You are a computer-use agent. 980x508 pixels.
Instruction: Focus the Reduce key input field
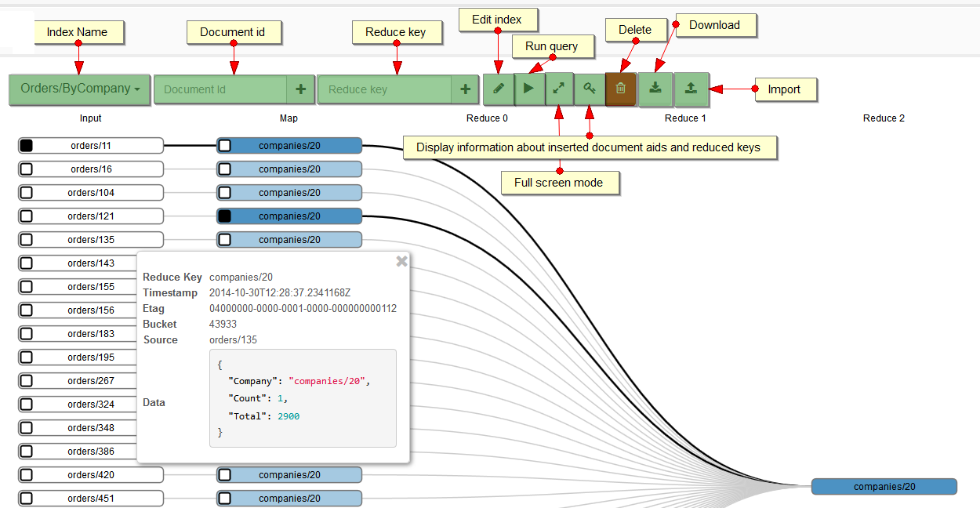point(385,89)
